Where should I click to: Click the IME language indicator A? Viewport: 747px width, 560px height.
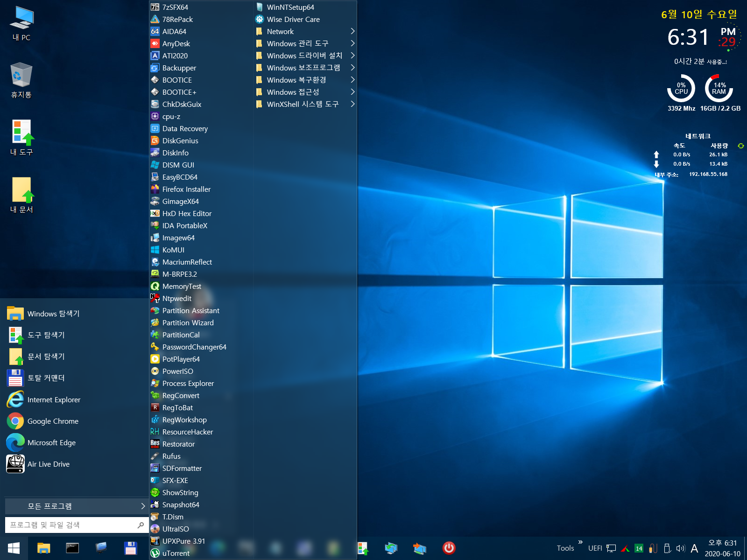coord(695,548)
